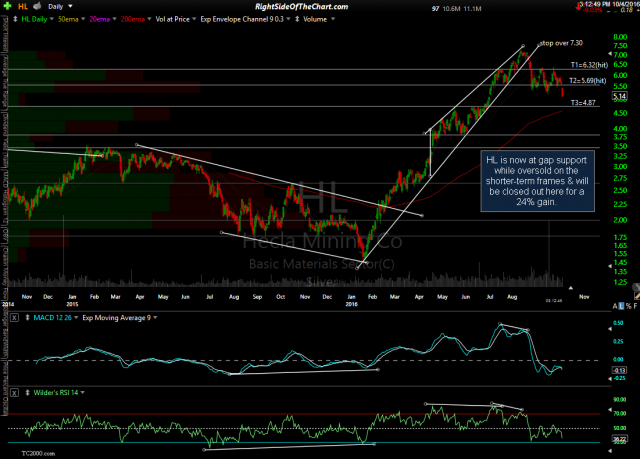The width and height of the screenshot is (640, 459).
Task: Click the arrow marker under the RSI scale
Action: click(x=610, y=451)
